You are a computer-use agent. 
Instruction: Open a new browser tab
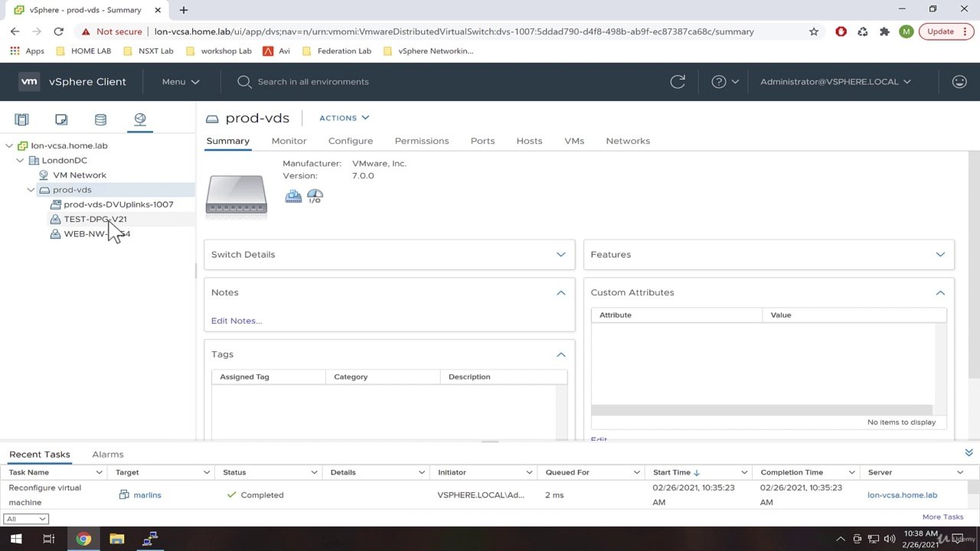[x=183, y=10]
